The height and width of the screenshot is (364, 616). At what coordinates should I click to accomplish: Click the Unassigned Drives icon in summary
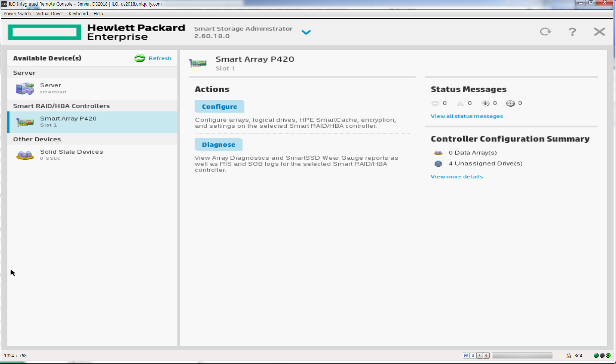coord(438,164)
